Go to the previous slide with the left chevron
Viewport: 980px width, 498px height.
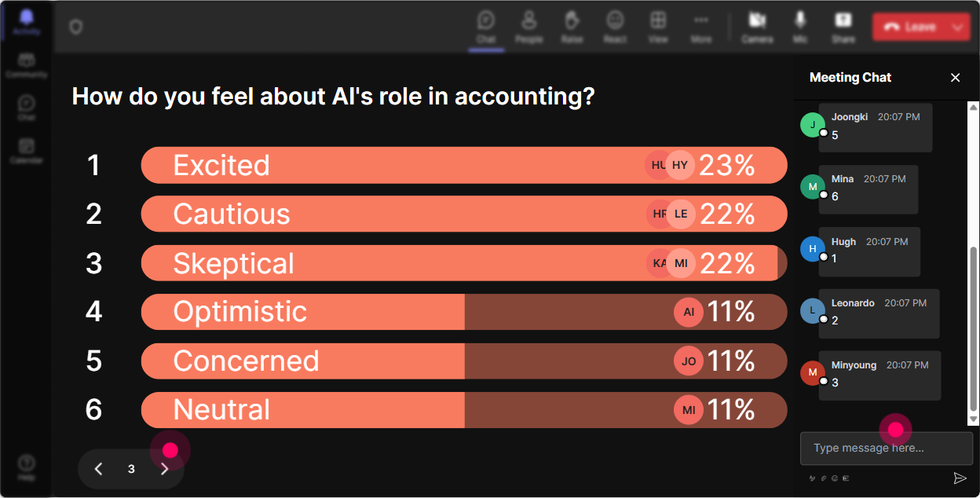[x=98, y=469]
